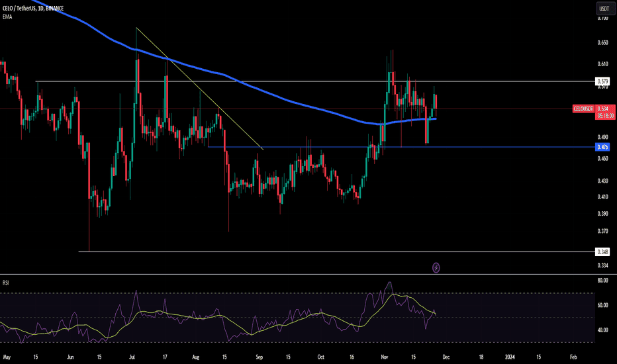
Task: Click the 0.650 level on price scale
Action: click(602, 43)
